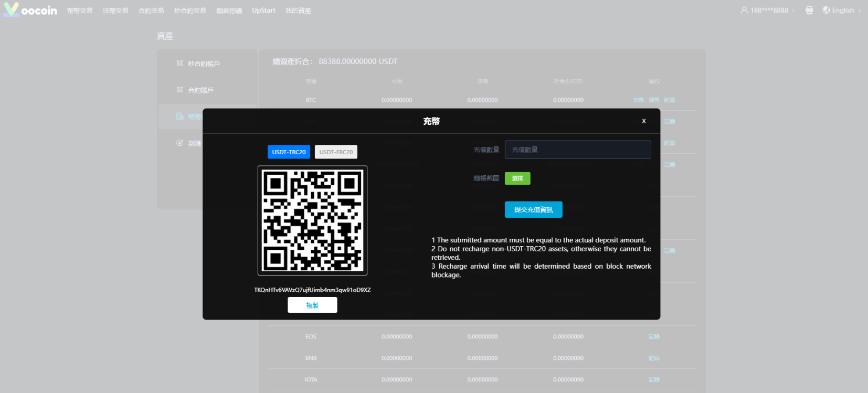This screenshot has width=868, height=393.
Task: Click the 操作 column header
Action: [654, 81]
